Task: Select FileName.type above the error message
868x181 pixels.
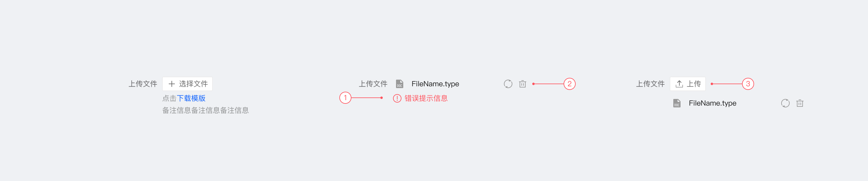Action: coord(435,84)
